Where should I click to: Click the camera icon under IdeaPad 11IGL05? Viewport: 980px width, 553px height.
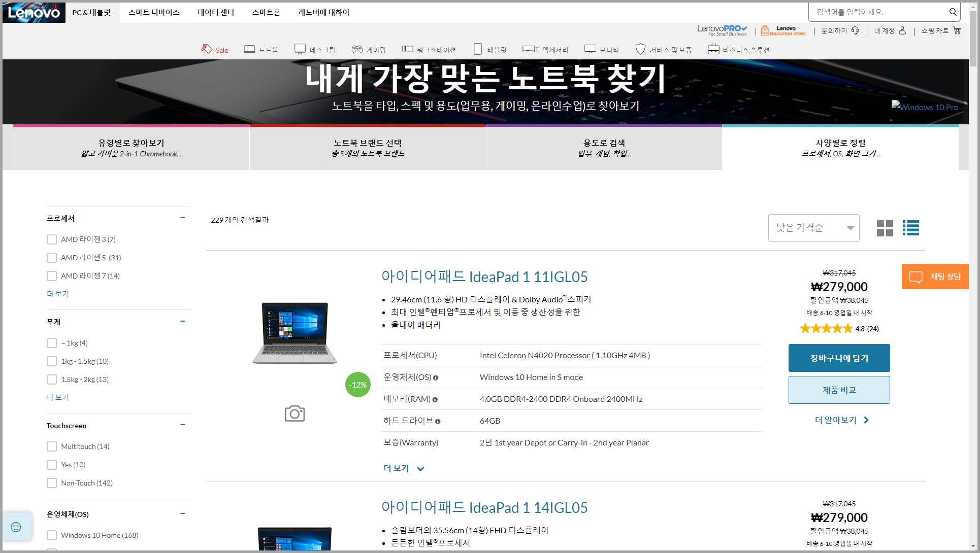click(295, 413)
